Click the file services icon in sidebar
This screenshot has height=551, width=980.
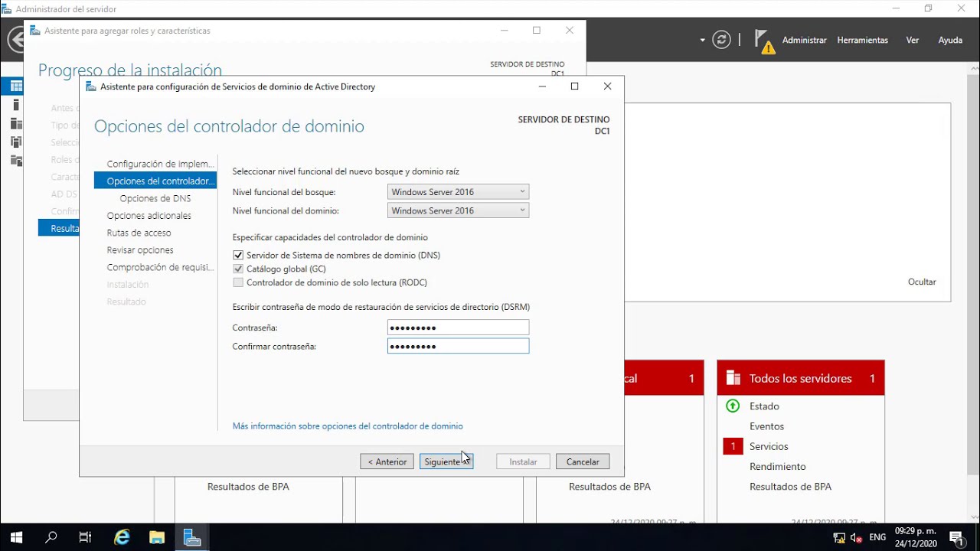pyautogui.click(x=16, y=160)
